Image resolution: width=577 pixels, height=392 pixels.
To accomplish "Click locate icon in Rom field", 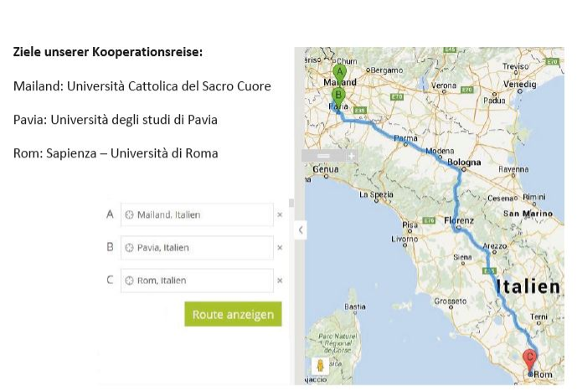I will coord(130,281).
